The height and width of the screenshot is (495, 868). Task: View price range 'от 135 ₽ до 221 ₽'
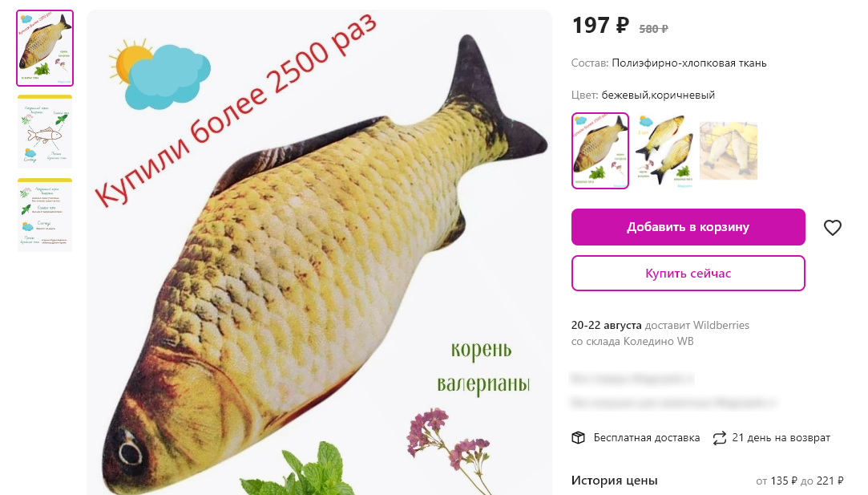pyautogui.click(x=800, y=481)
